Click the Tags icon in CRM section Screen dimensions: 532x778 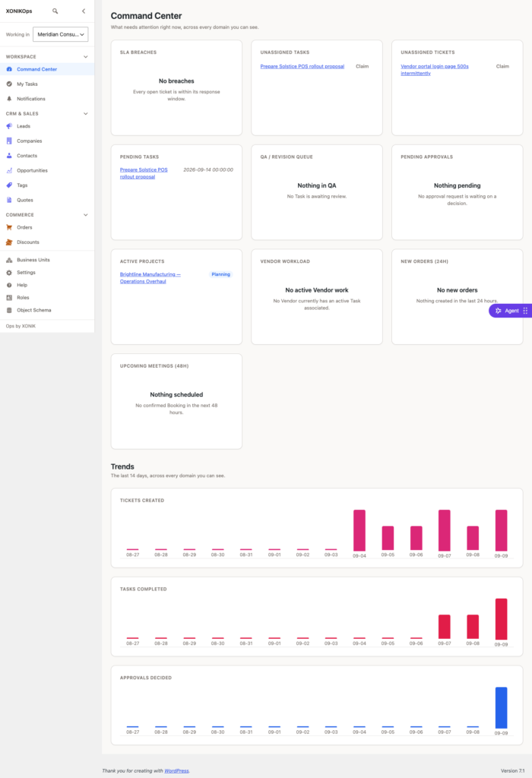(9, 185)
